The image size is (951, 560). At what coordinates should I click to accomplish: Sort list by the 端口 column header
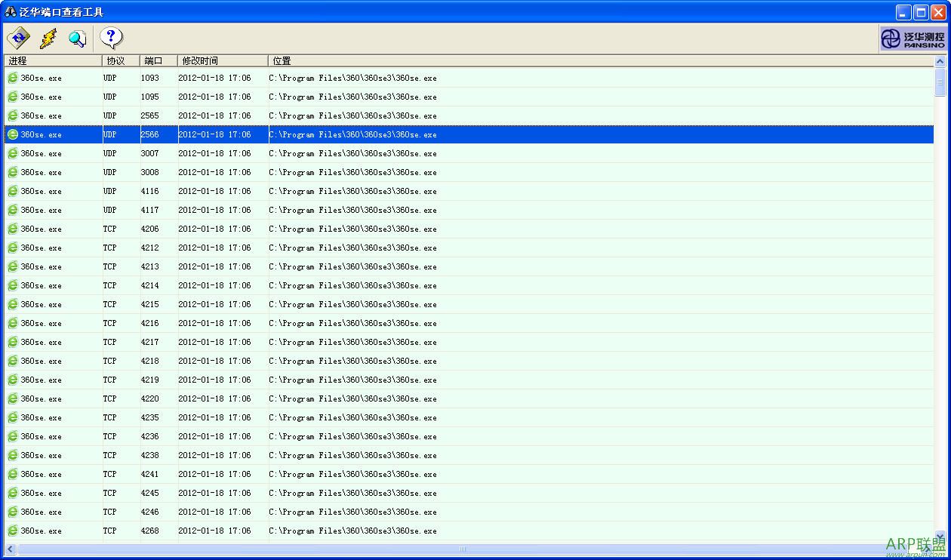158,60
